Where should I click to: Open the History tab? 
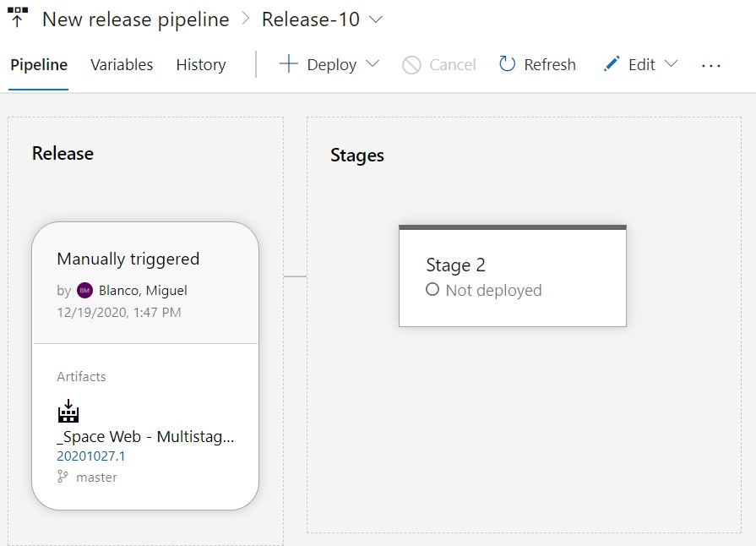200,64
